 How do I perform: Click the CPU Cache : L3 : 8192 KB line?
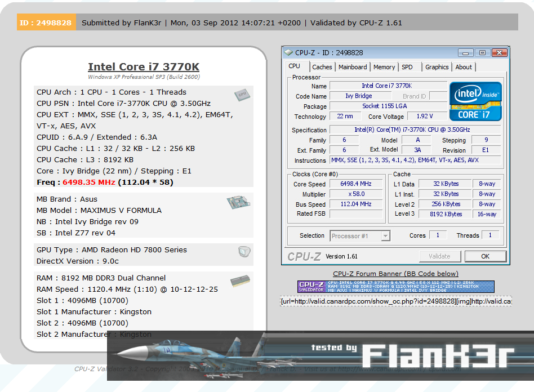coord(85,160)
